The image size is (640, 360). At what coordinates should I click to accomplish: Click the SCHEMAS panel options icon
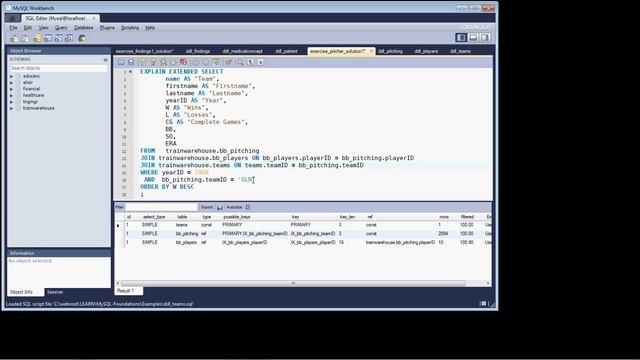[x=105, y=60]
